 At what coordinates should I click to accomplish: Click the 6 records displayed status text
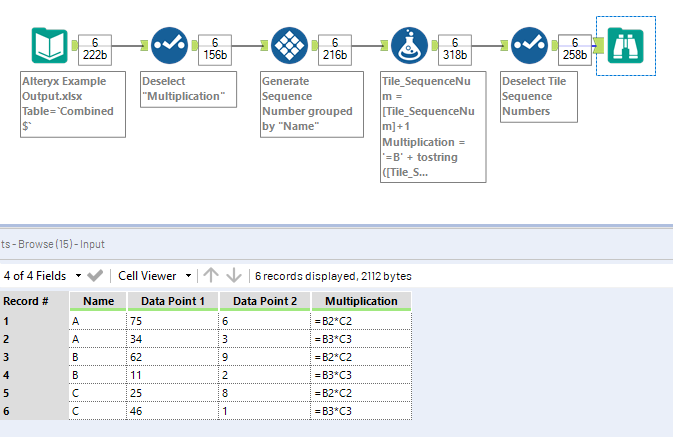click(x=333, y=276)
